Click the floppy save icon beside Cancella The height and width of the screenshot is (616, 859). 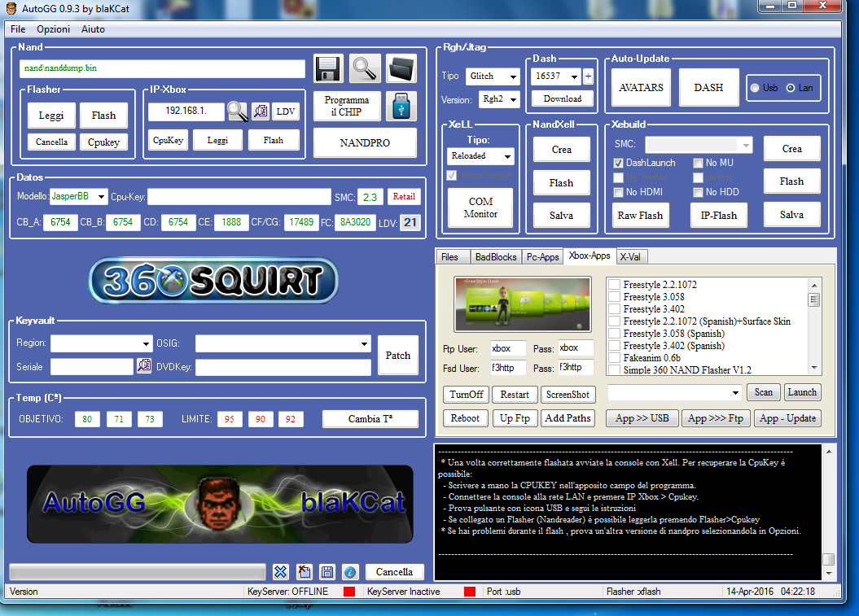click(x=327, y=572)
